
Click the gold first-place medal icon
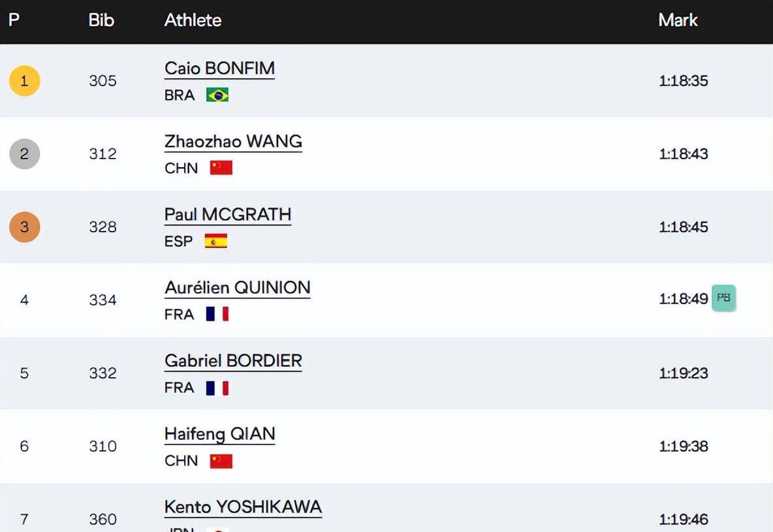pos(24,81)
